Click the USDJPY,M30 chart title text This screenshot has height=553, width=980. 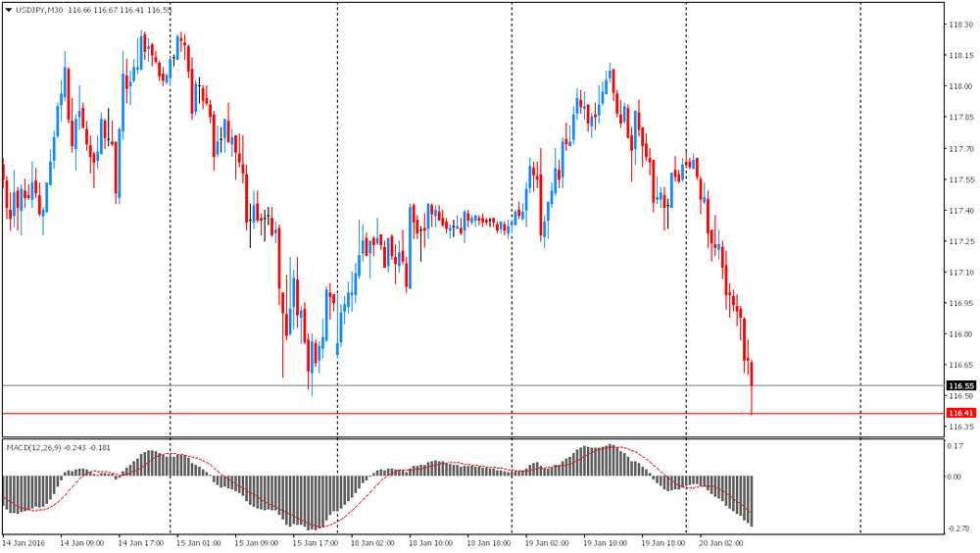tap(39, 10)
